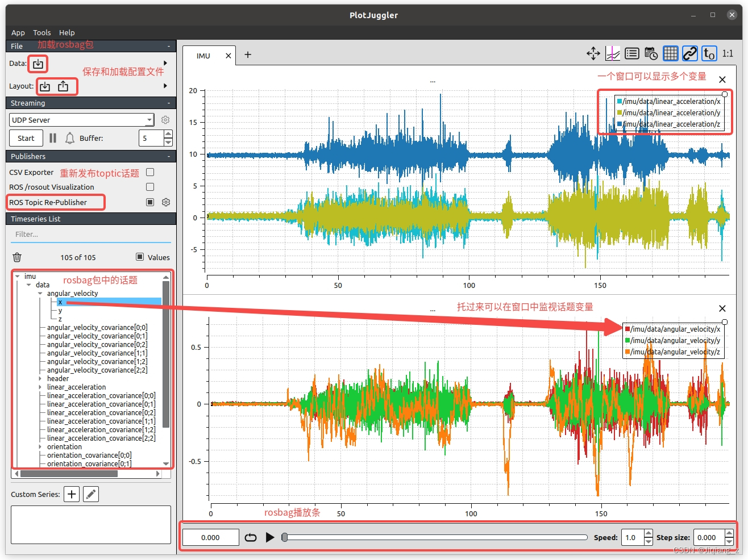
Task: Toggle the loop playback icon
Action: [251, 537]
